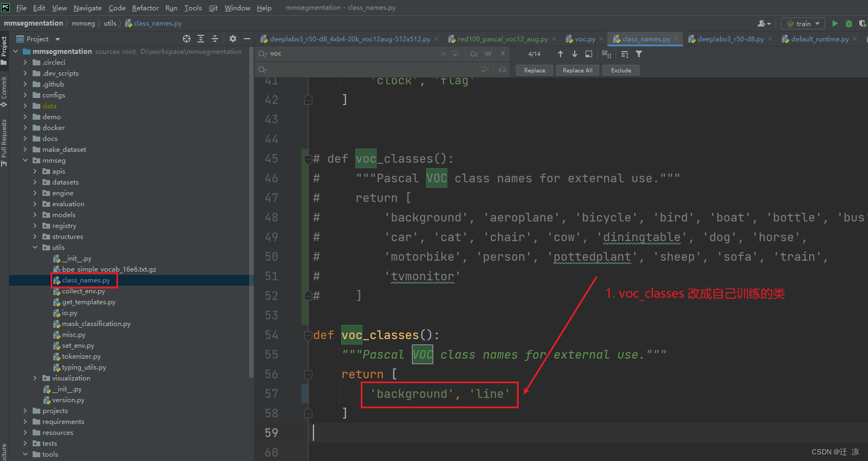Toggle select all occurrences checkbox icon
Viewport: 868px width, 461px height.
coord(607,54)
